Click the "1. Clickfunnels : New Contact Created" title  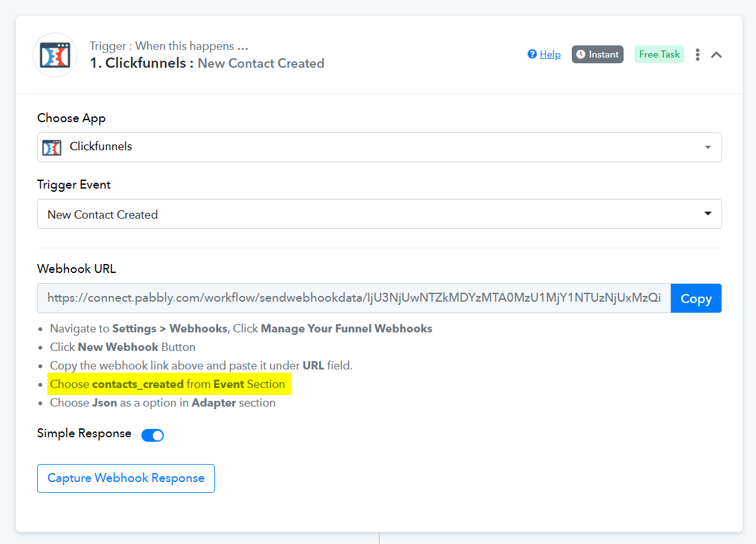(207, 63)
